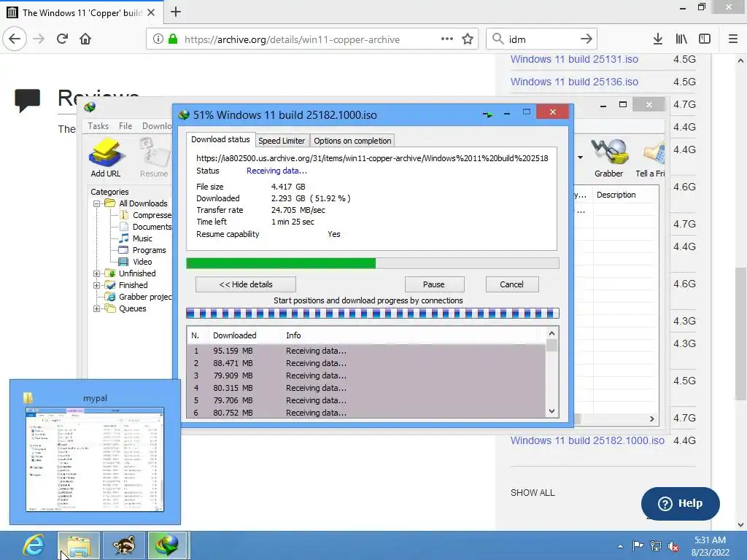Open the File menu in IDM
The height and width of the screenshot is (560, 747).
pos(125,126)
